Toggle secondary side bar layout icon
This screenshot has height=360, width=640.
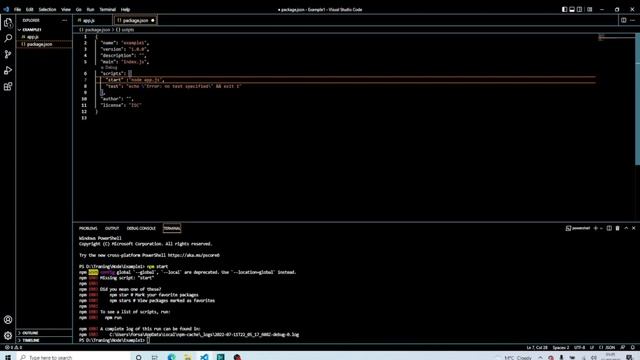click(x=580, y=9)
